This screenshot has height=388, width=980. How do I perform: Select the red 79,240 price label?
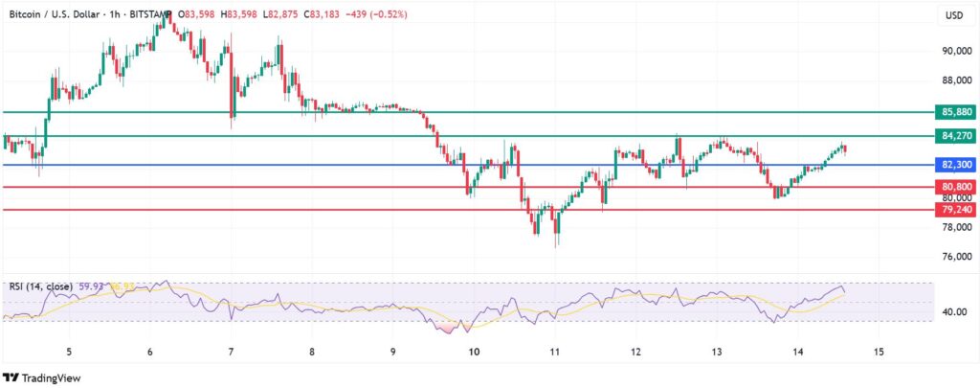(x=956, y=209)
